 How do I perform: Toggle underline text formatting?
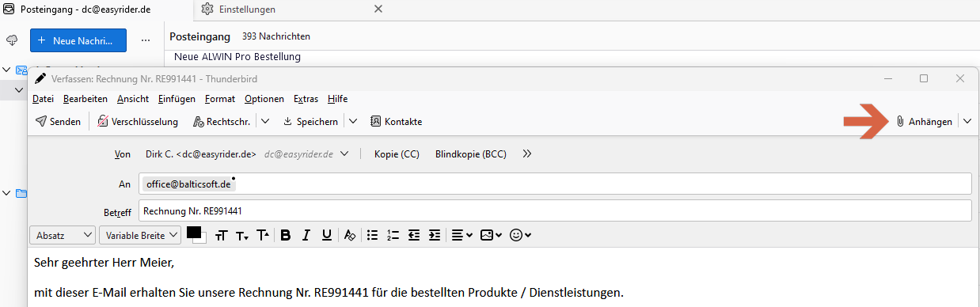pos(326,235)
